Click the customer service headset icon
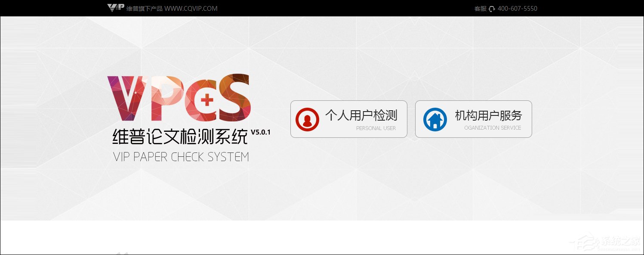The height and width of the screenshot is (255, 644). coord(492,9)
